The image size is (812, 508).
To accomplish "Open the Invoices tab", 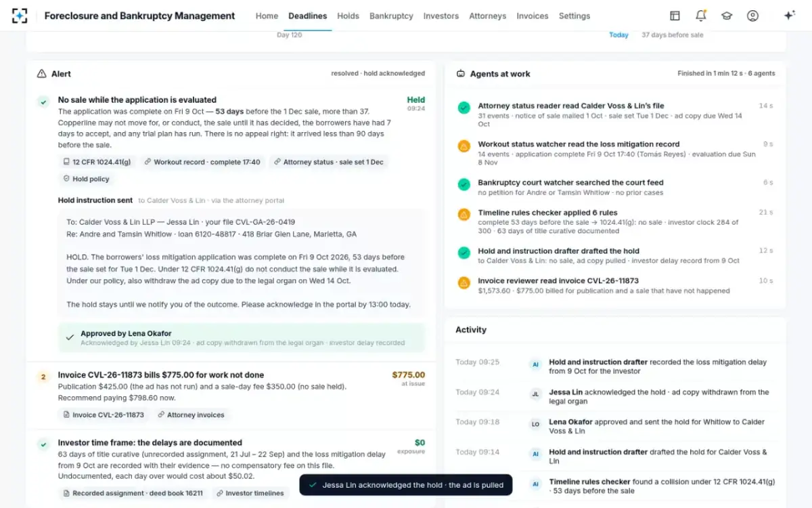I will pos(533,16).
